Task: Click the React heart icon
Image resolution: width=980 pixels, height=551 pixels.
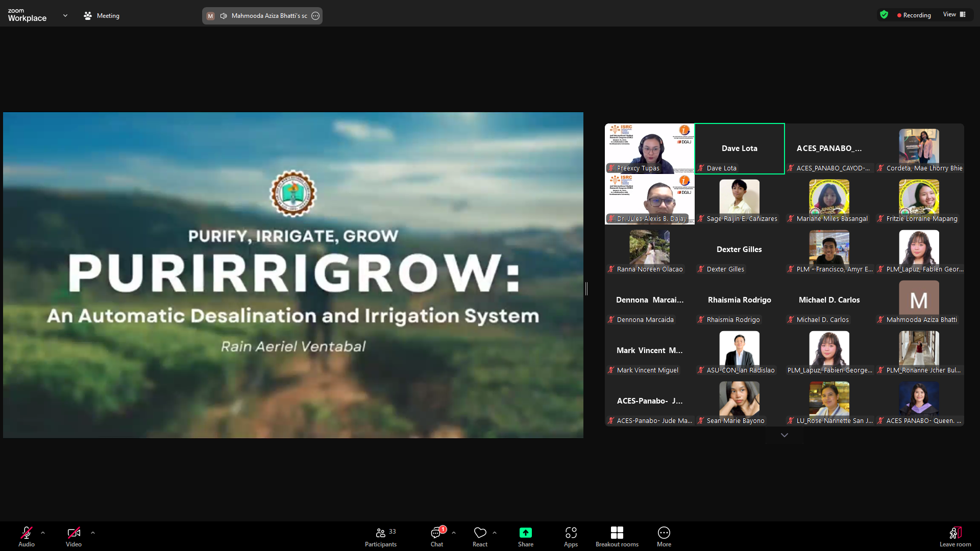Action: (x=480, y=533)
